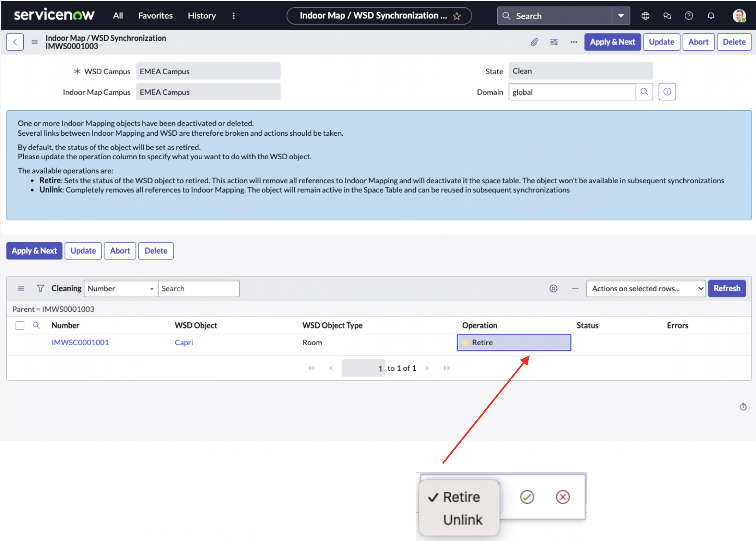The image size is (756, 541).
Task: Go to the previous page of results
Action: [331, 368]
